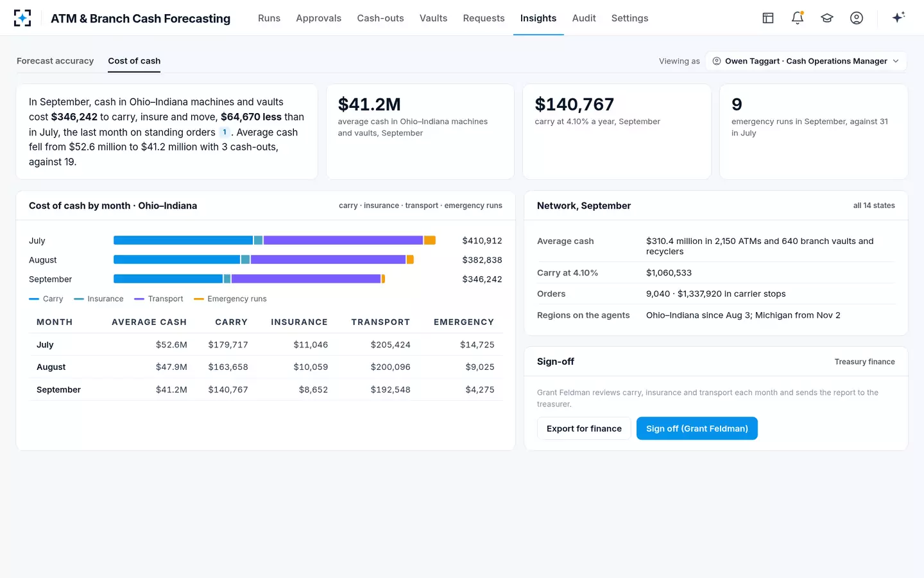Click footnote badge 1 in the summary
Image resolution: width=924 pixels, height=578 pixels.
coord(225,132)
